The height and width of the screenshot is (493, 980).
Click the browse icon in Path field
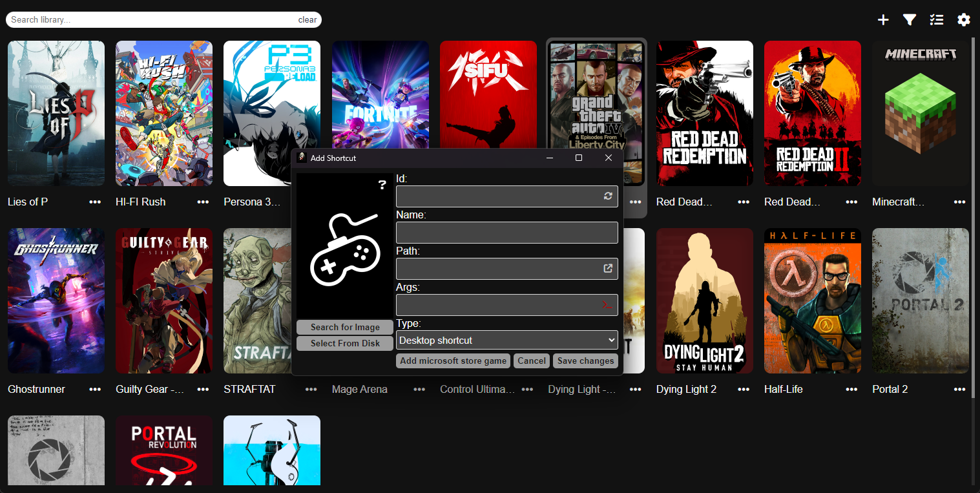(608, 269)
